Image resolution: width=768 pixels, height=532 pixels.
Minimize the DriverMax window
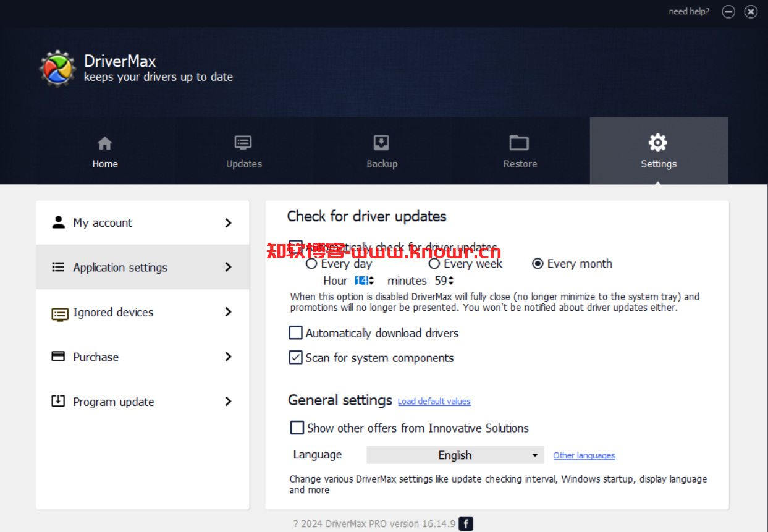(x=728, y=12)
